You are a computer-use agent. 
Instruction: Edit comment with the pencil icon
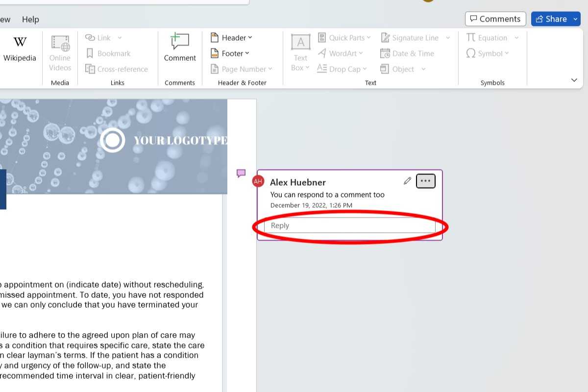click(x=407, y=181)
